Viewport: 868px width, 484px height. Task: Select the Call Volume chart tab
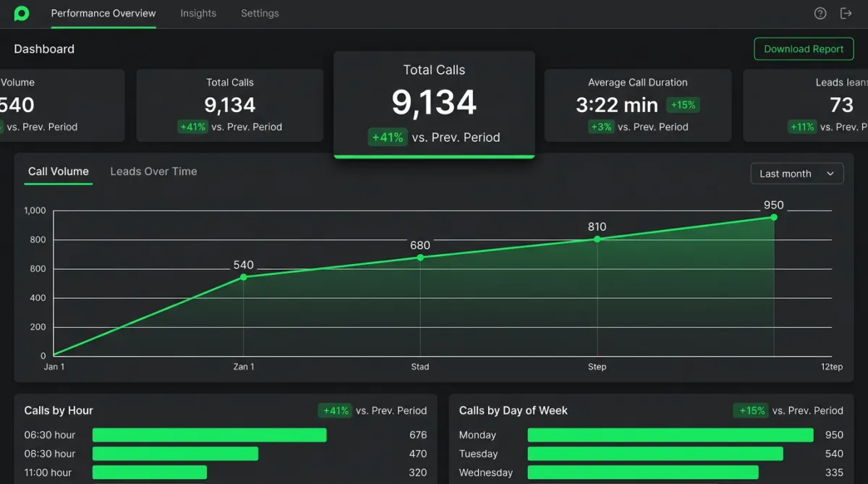click(59, 171)
